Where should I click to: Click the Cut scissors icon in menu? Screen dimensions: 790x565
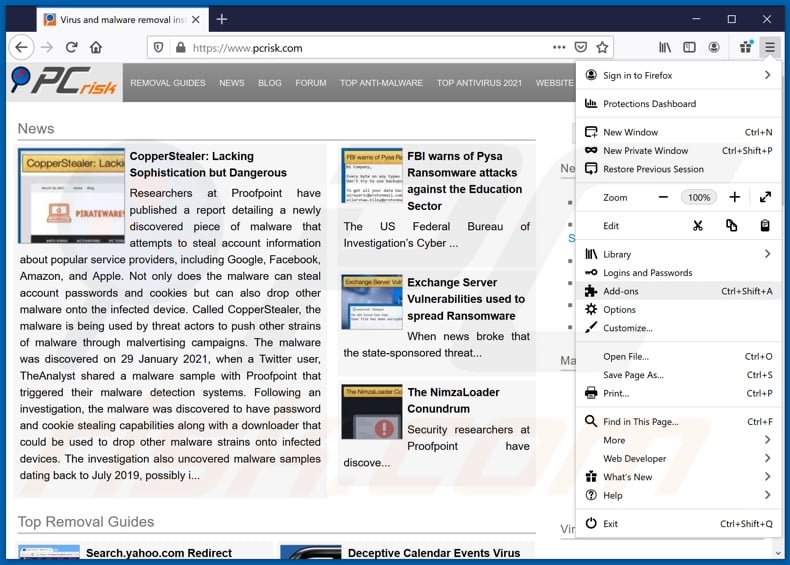[x=698, y=226]
